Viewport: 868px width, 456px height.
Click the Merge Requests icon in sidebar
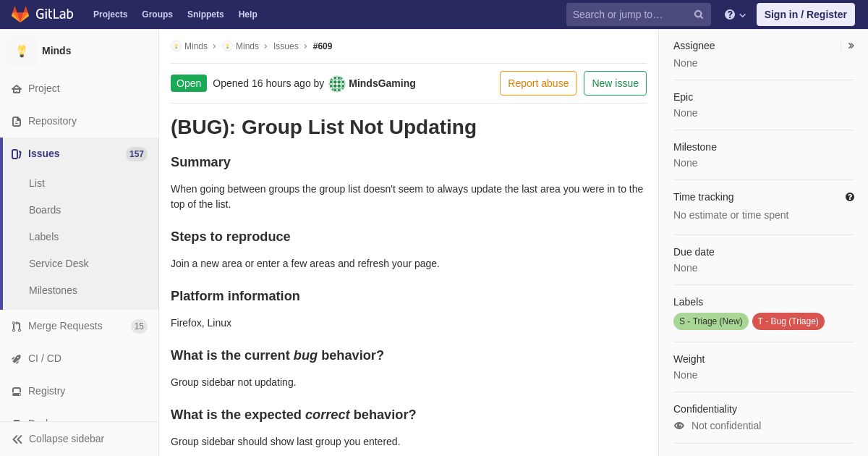[x=17, y=326]
